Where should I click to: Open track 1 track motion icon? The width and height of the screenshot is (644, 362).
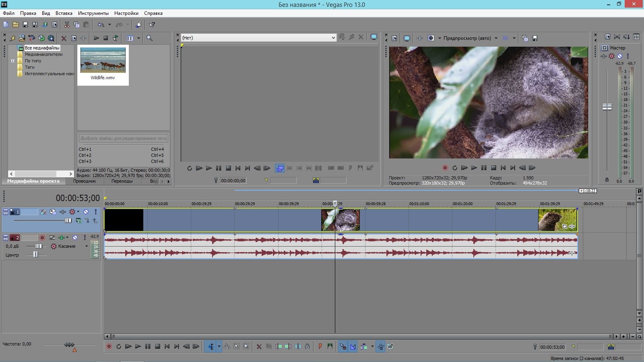point(53,212)
